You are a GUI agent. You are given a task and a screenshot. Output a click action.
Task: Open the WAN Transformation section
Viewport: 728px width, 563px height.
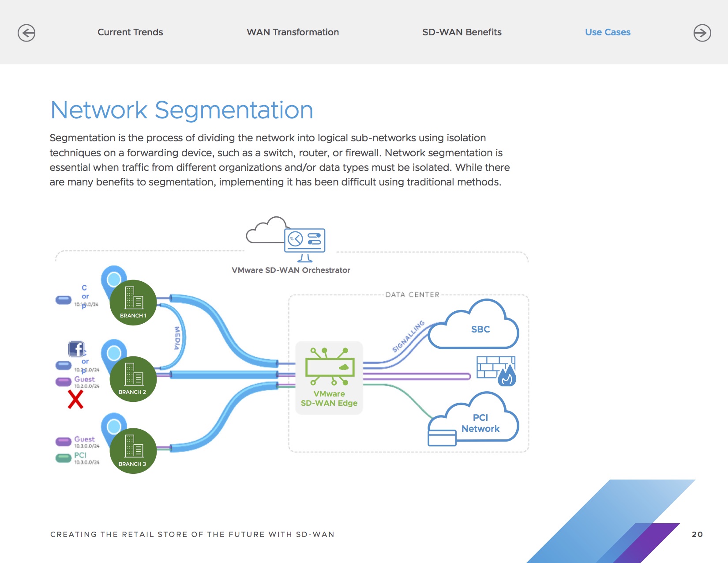293,32
